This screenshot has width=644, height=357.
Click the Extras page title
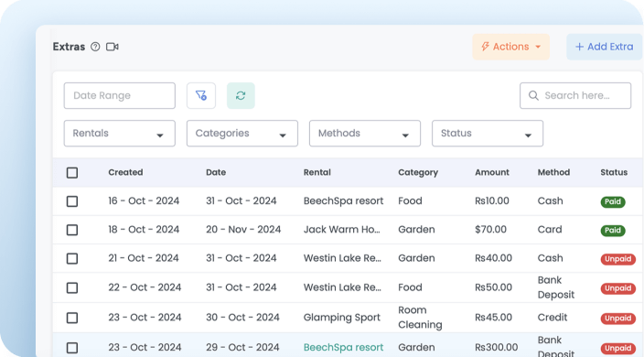tap(69, 47)
